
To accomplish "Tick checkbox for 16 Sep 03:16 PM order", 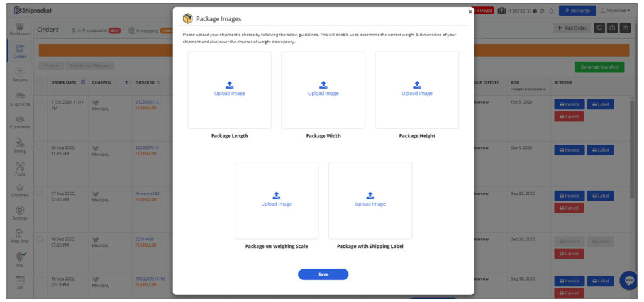I will tap(40, 279).
